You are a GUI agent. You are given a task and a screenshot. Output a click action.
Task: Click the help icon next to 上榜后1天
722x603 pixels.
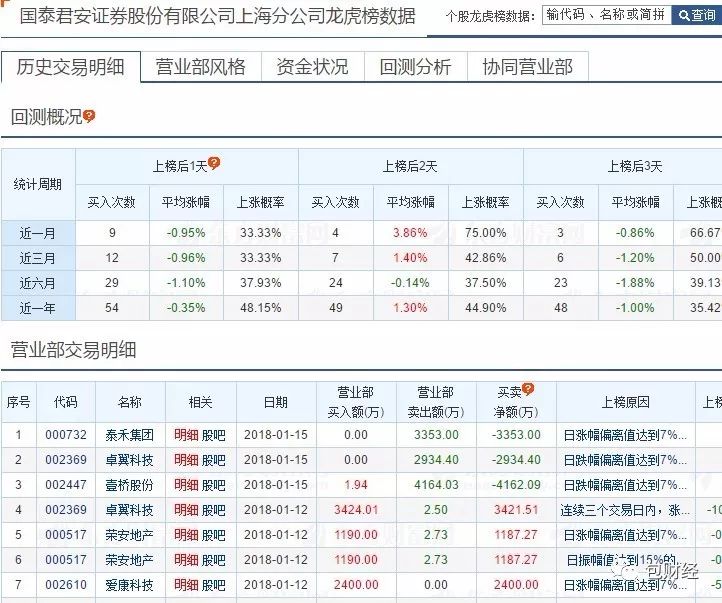coord(214,163)
